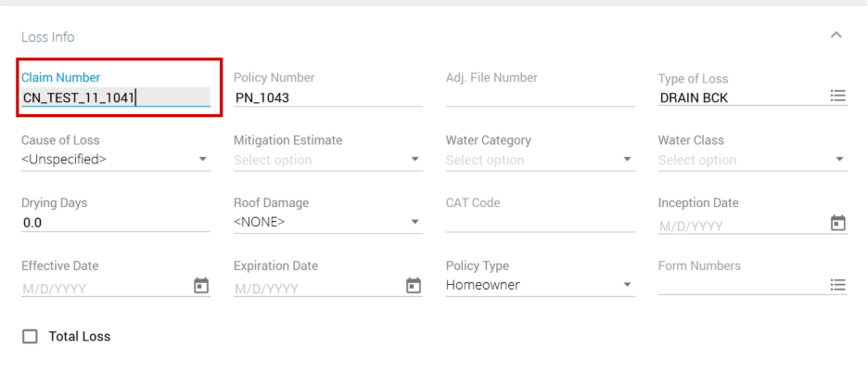Open Type of Loss list icon
Viewport: 868px width, 388px height.
[837, 96]
